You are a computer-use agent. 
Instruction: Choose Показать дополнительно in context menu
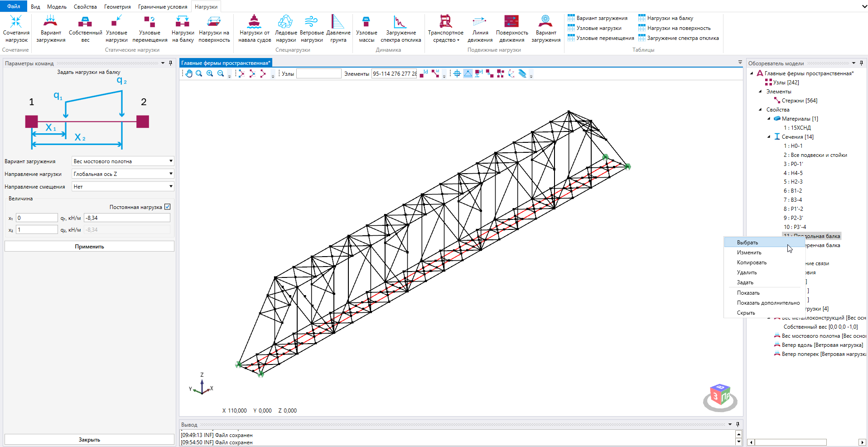pyautogui.click(x=764, y=303)
